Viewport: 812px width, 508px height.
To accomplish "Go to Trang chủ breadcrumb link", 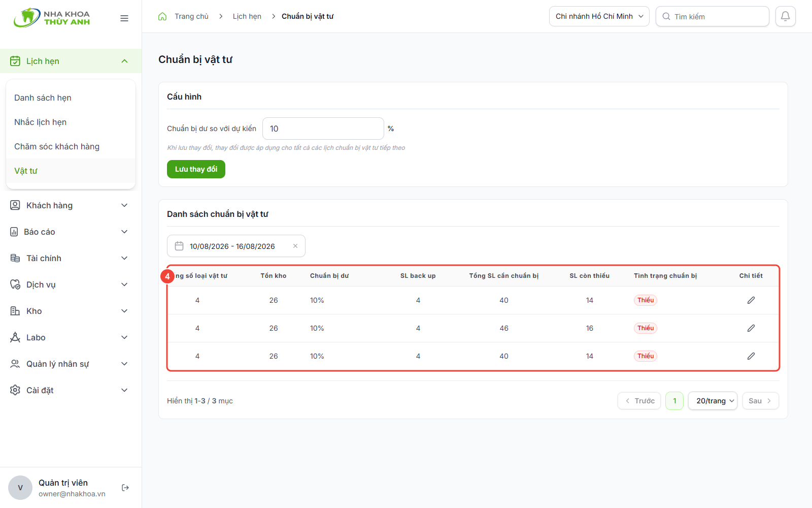I will coord(191,16).
